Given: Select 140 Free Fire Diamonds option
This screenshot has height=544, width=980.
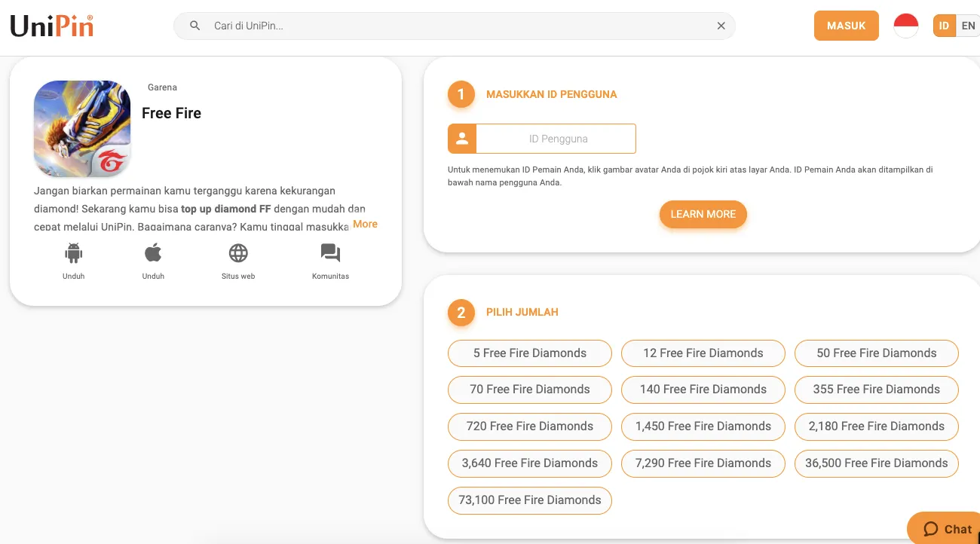Looking at the screenshot, I should coord(703,390).
